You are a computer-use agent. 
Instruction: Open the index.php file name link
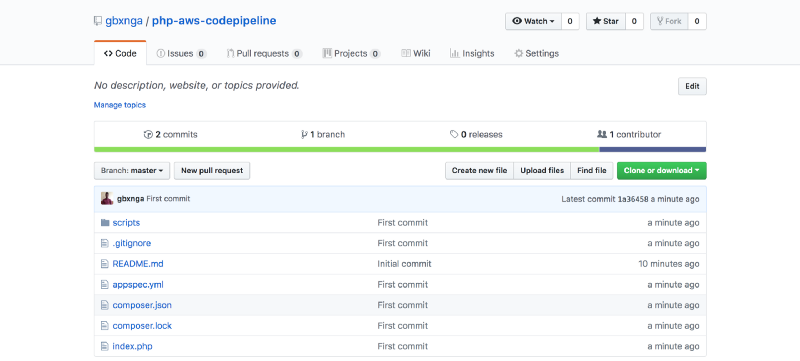[132, 346]
